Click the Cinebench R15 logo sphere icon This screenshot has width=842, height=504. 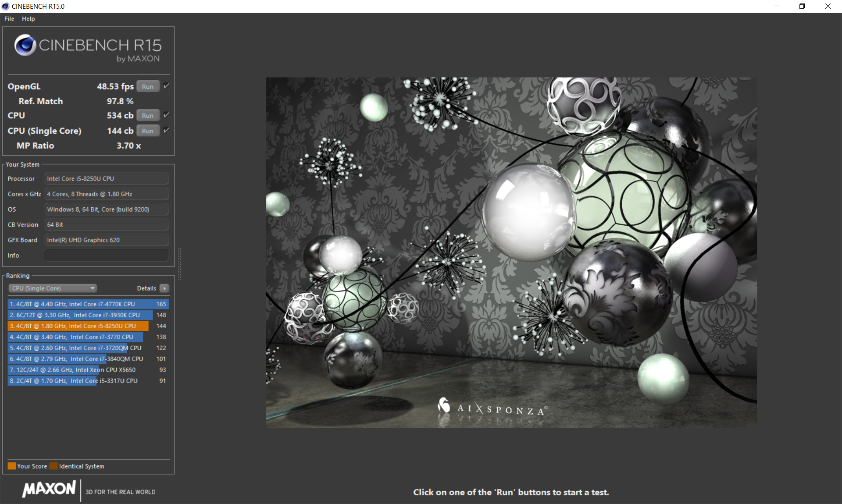(25, 45)
